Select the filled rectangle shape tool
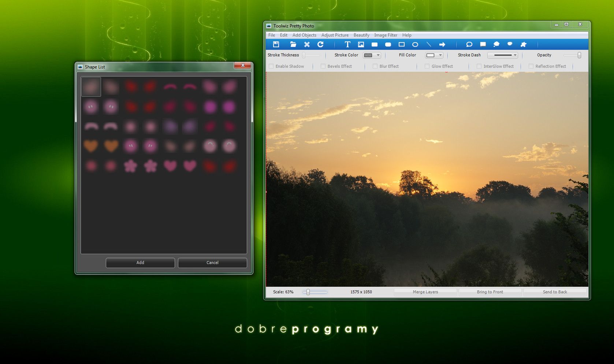The width and height of the screenshot is (614, 364). tap(375, 44)
